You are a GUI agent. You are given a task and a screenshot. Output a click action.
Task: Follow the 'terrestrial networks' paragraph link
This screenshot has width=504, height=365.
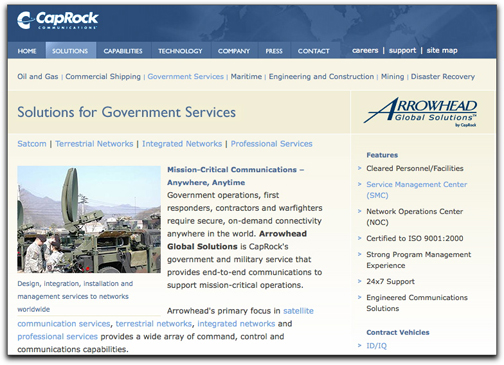154,324
